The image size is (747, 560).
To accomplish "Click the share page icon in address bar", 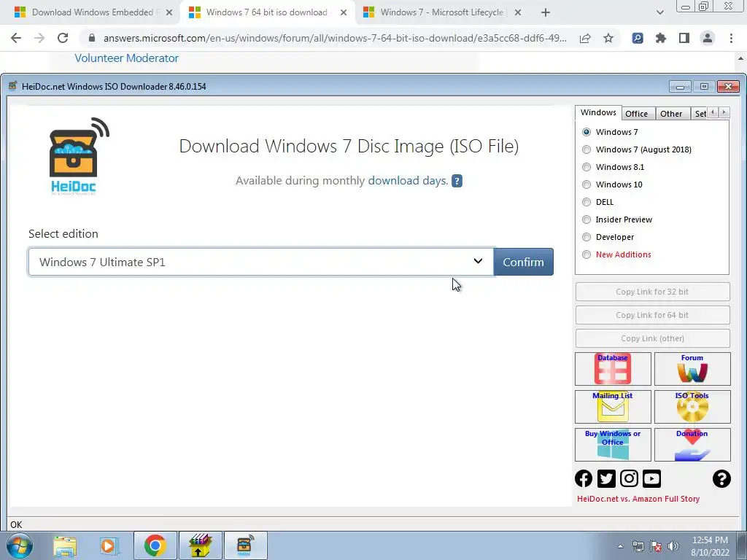I will pyautogui.click(x=585, y=38).
